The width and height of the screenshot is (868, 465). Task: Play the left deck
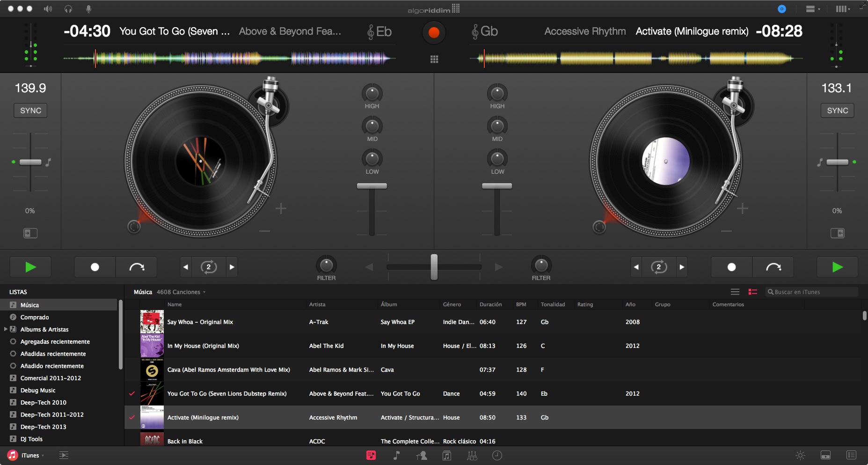[x=30, y=267]
